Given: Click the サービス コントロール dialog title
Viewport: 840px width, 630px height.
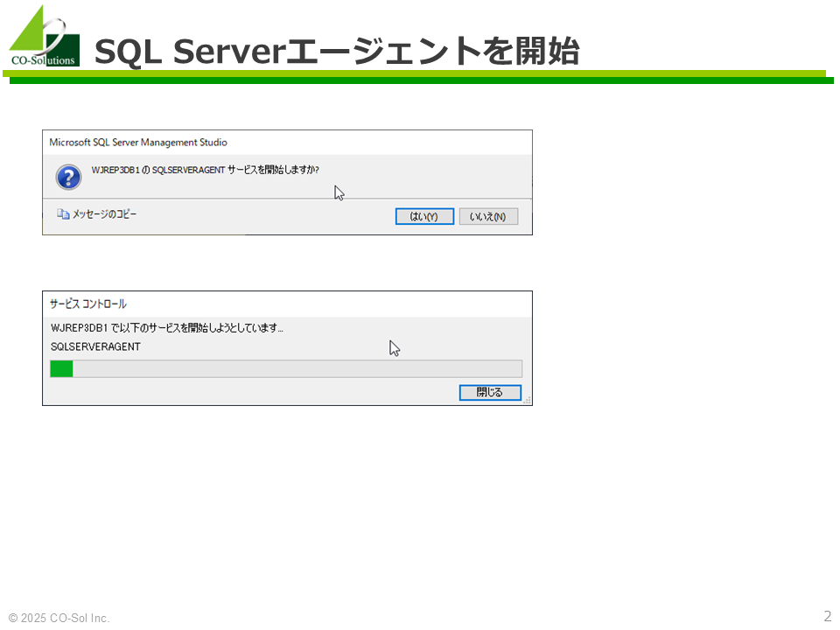Looking at the screenshot, I should (x=87, y=304).
